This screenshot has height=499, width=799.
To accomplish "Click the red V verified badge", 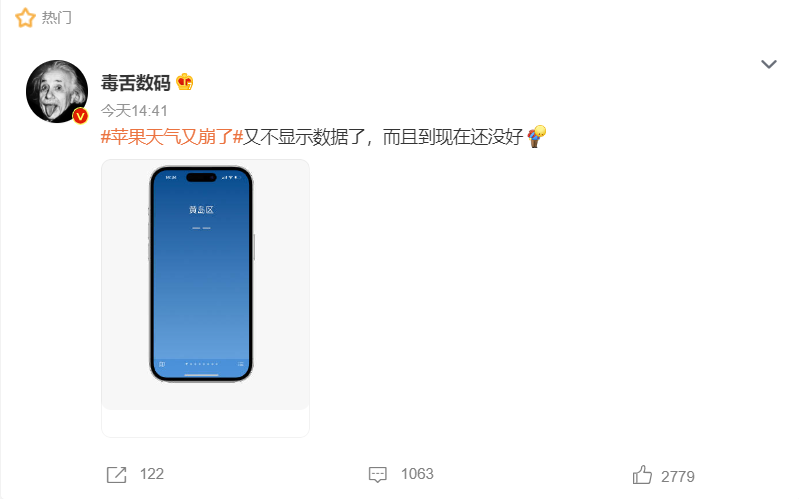I will tap(81, 116).
